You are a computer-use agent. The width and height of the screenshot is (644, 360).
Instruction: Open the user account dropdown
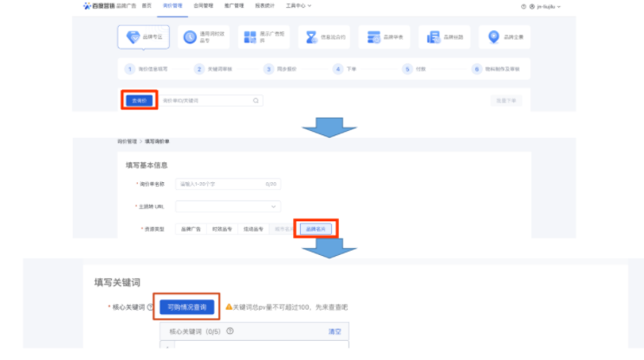click(545, 7)
